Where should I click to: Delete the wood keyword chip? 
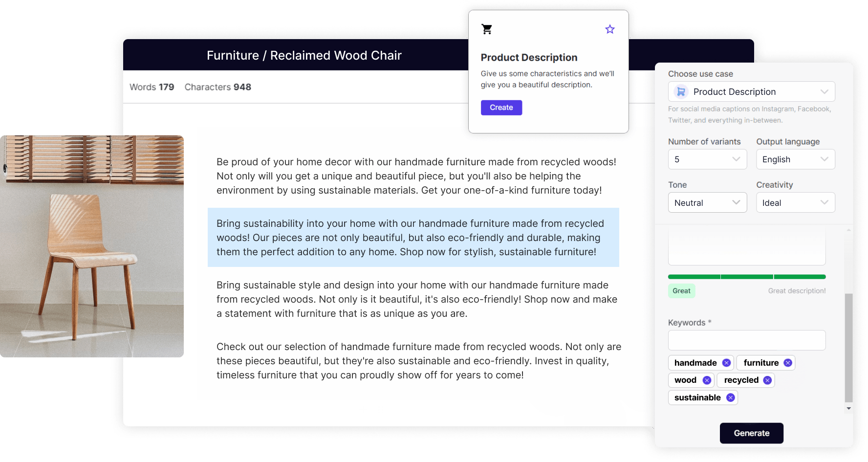click(x=707, y=380)
